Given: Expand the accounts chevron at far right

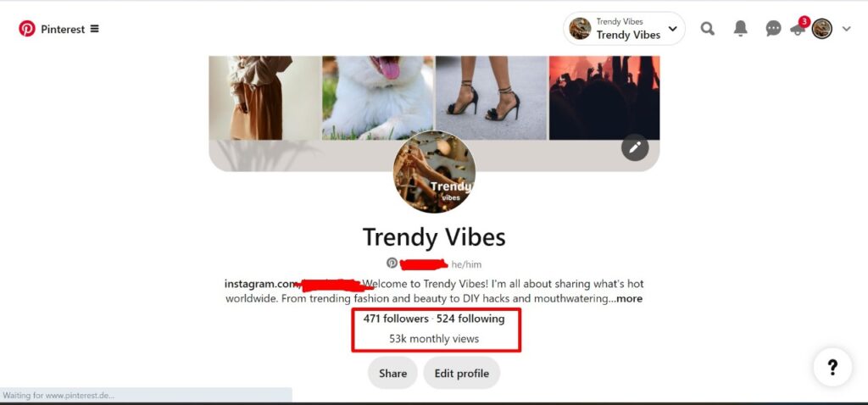Looking at the screenshot, I should click(x=847, y=30).
